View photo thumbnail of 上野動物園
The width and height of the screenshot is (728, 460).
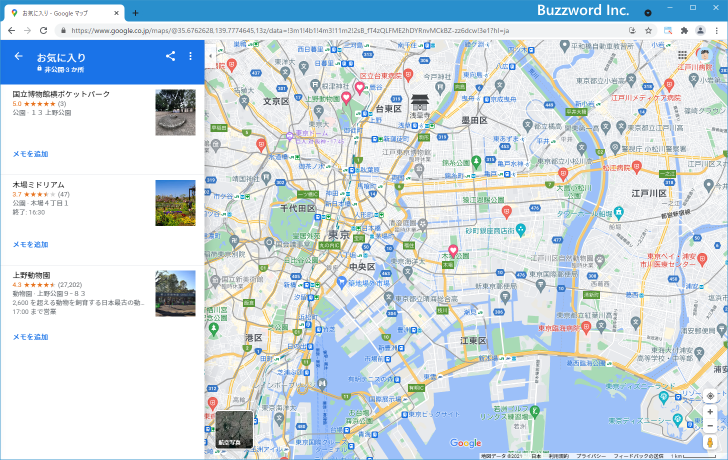pyautogui.click(x=176, y=293)
